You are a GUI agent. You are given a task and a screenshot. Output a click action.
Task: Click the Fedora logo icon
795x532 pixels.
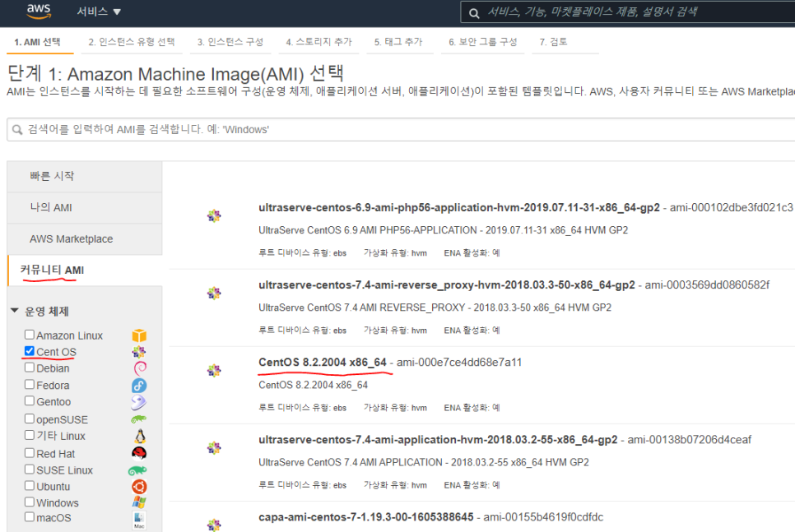tap(139, 386)
